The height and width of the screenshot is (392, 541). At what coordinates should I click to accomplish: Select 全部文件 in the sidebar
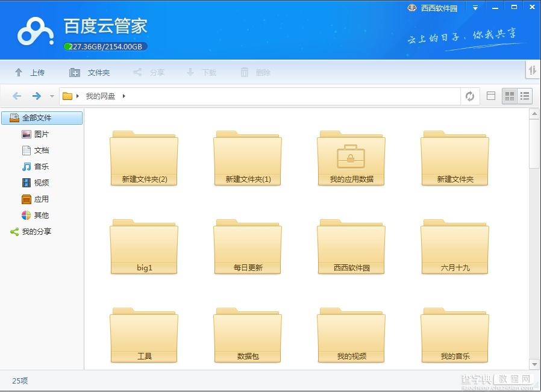42,117
